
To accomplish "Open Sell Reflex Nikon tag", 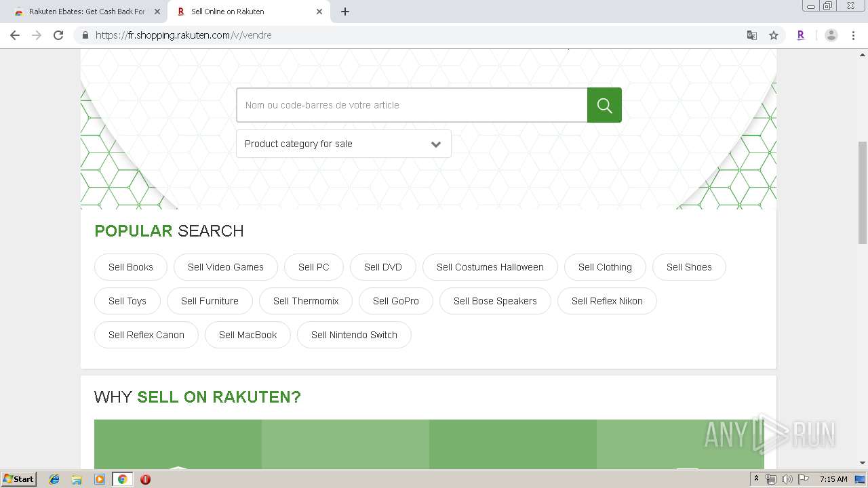I will [x=607, y=301].
